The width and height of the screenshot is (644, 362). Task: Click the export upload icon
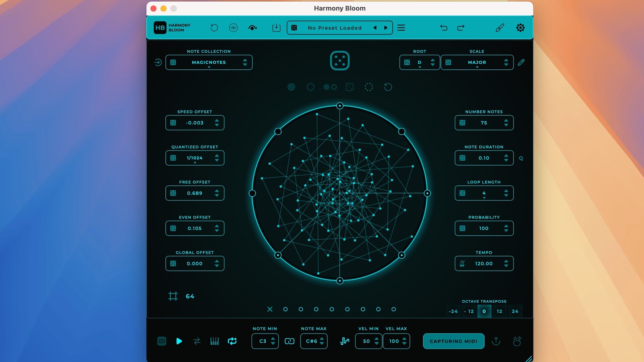click(496, 341)
